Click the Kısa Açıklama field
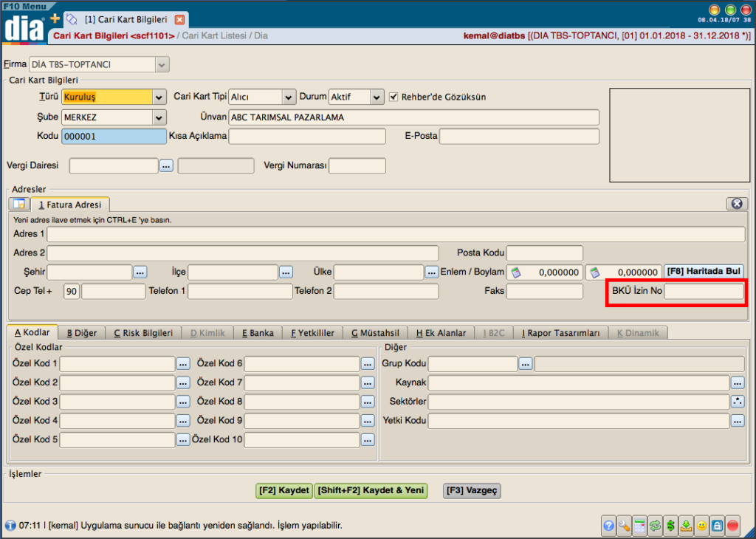The image size is (756, 539). pos(307,137)
